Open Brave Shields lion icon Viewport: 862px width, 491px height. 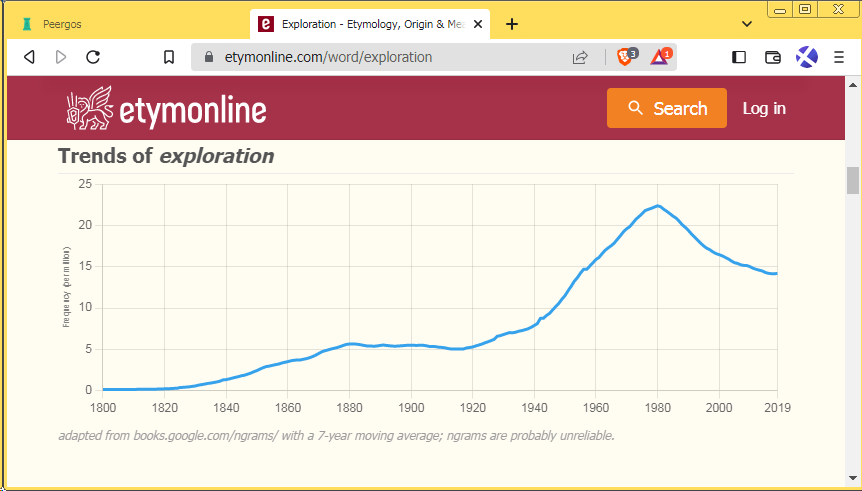(626, 57)
